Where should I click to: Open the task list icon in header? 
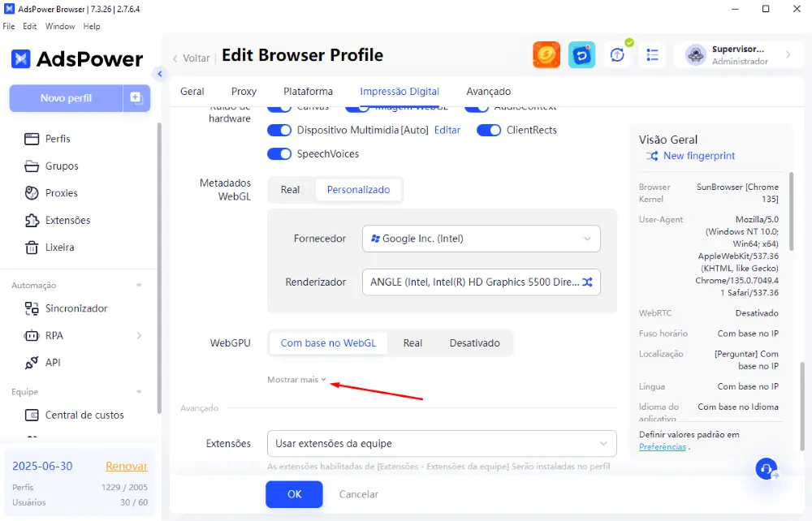(x=652, y=55)
